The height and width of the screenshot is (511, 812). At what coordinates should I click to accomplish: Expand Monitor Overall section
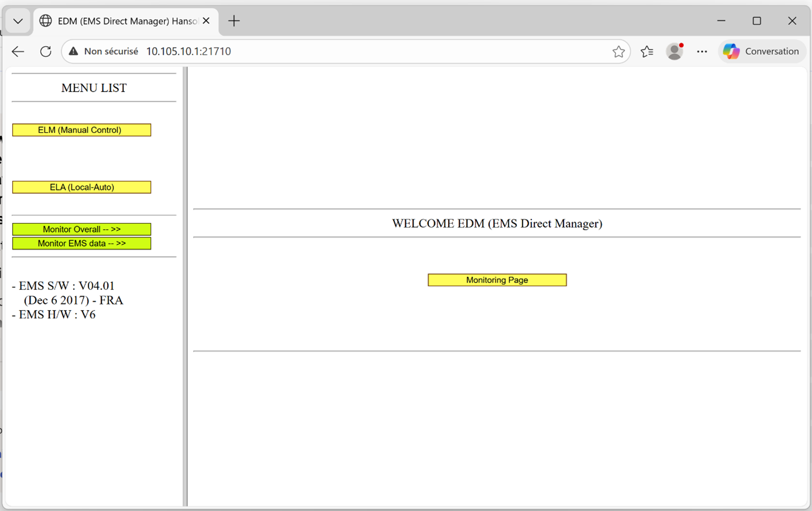tap(82, 229)
